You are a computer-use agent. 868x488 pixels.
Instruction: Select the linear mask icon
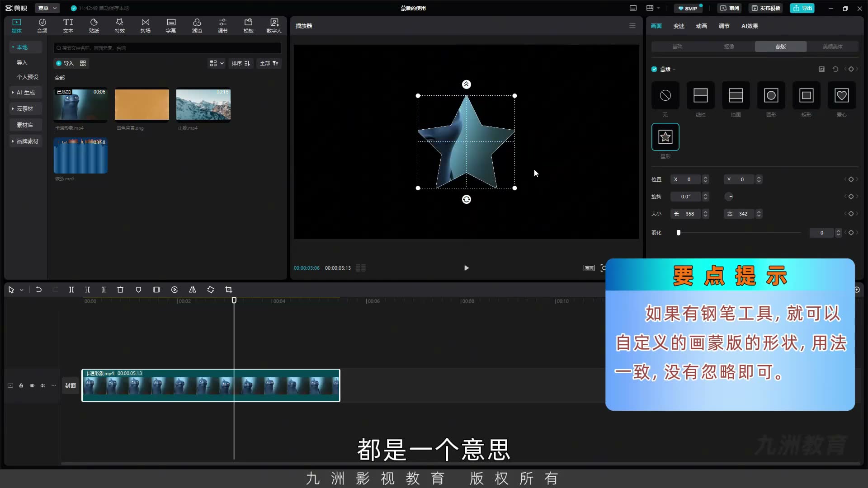700,95
